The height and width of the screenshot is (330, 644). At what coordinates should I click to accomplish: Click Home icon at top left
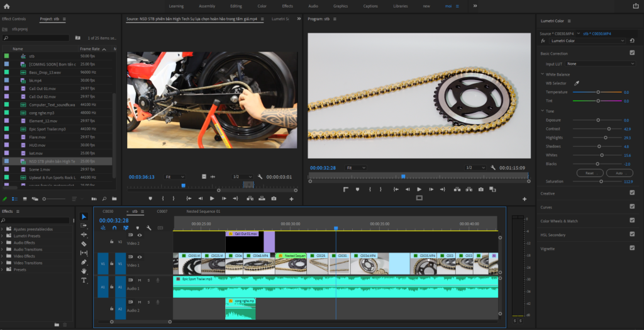click(6, 6)
